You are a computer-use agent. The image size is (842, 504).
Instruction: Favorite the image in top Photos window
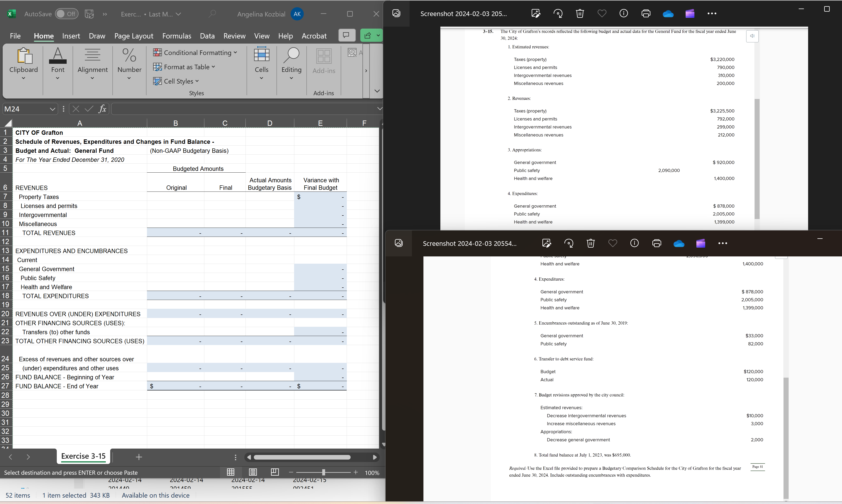(602, 14)
